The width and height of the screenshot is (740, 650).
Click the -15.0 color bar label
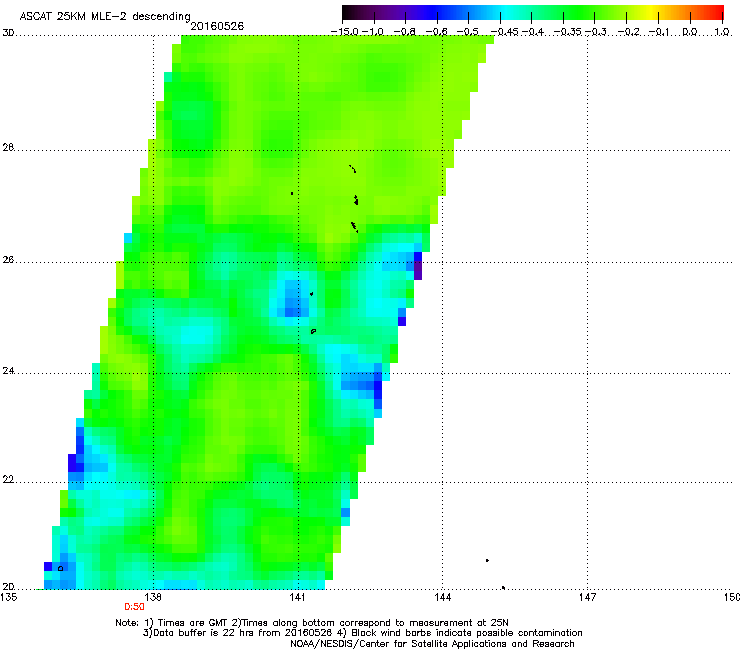[x=344, y=32]
